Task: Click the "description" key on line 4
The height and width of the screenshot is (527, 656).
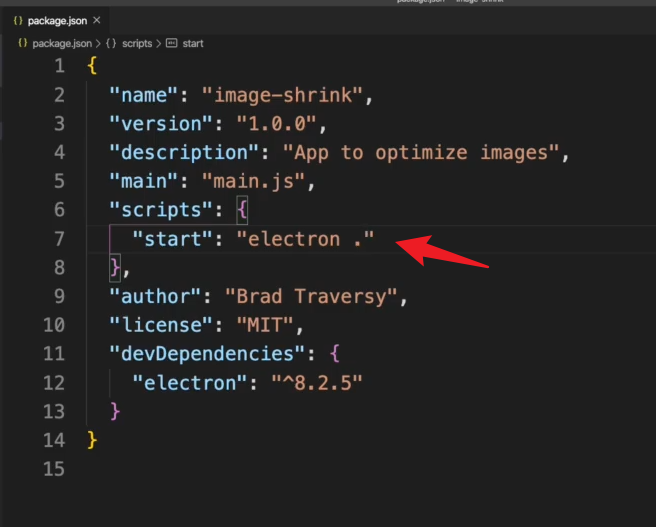Action: tap(184, 153)
